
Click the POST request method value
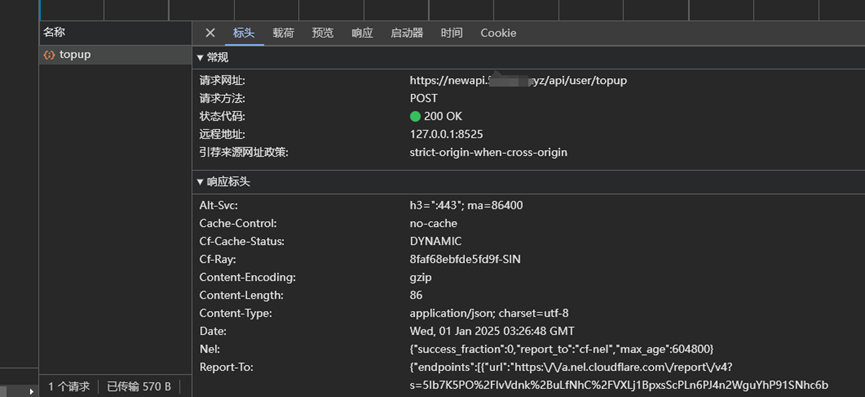pyautogui.click(x=424, y=99)
